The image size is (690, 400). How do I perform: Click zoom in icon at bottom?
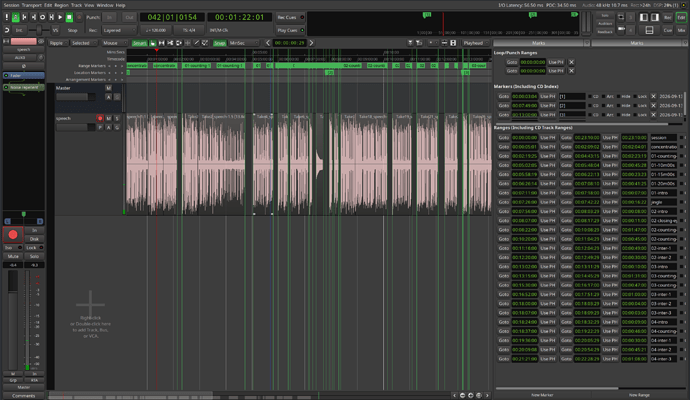(x=471, y=395)
